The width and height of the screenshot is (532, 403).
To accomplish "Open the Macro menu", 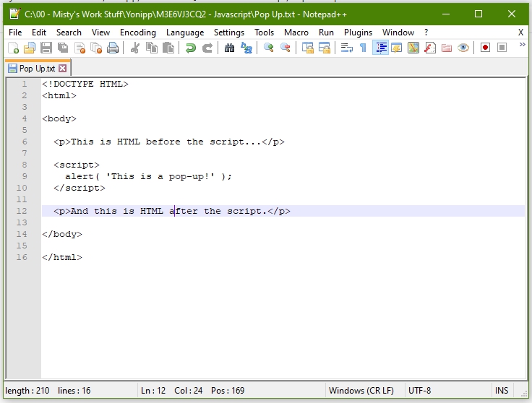I will click(296, 32).
